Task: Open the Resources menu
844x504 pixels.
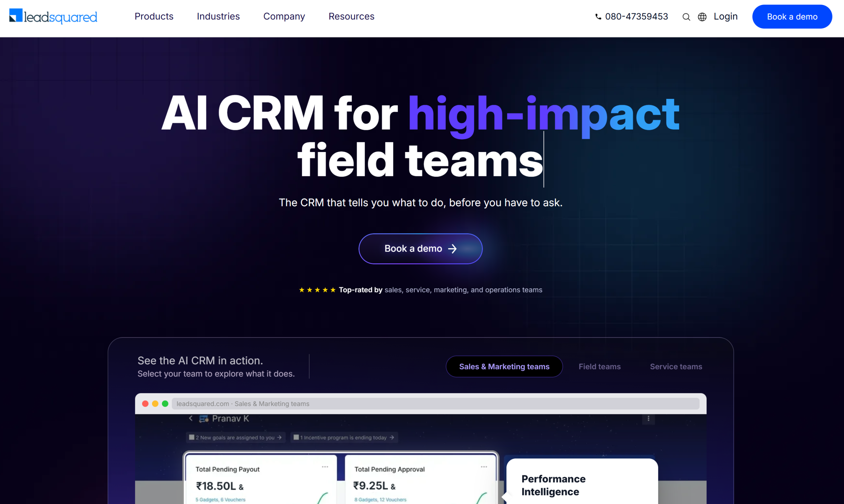Action: pos(351,16)
